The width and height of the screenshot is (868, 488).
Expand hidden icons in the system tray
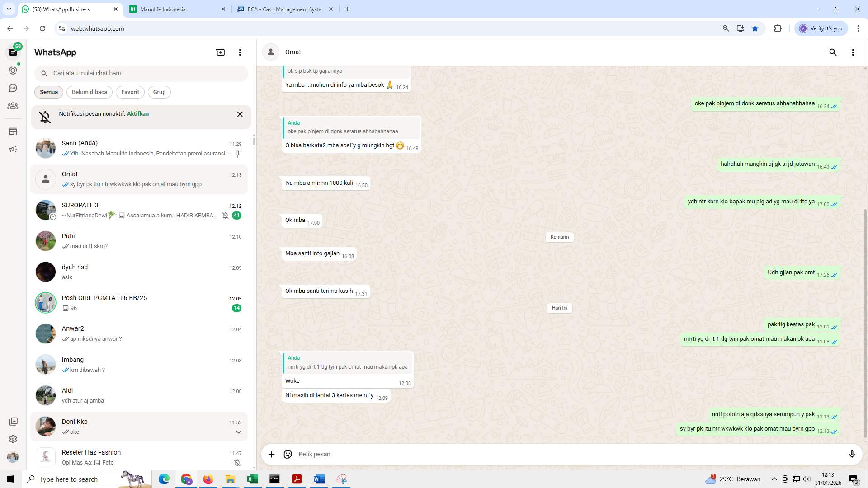(x=774, y=479)
